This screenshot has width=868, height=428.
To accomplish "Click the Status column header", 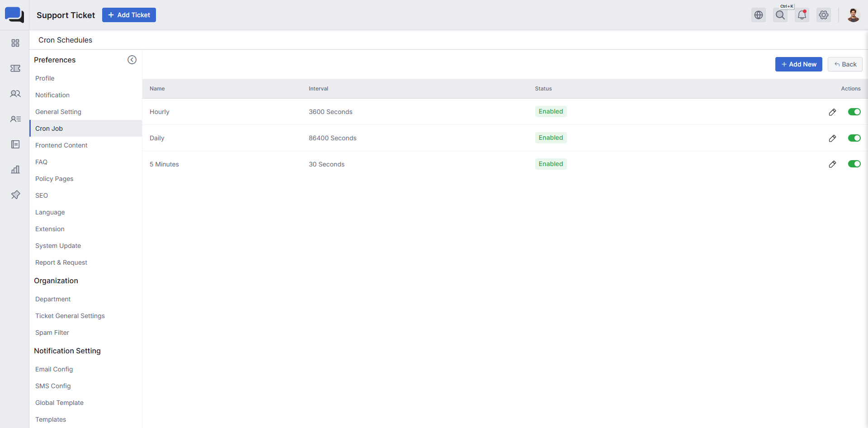I will (543, 89).
